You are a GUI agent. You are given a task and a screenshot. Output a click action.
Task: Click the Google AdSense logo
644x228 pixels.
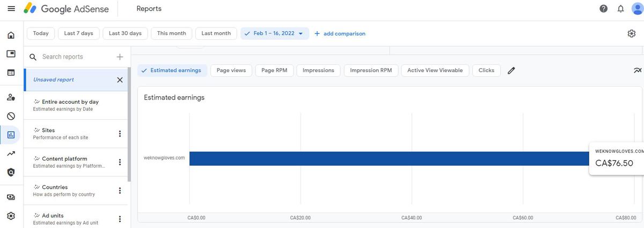66,9
